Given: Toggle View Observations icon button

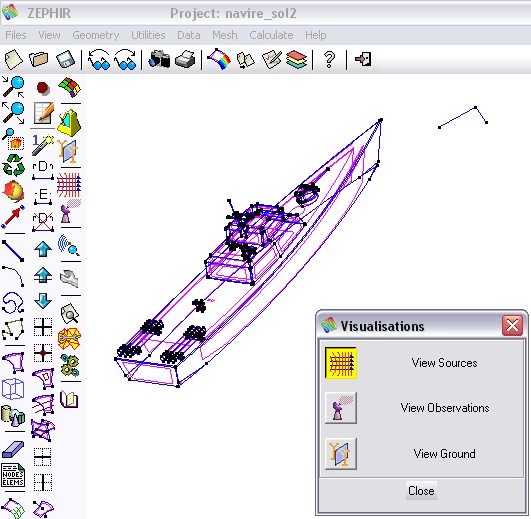Looking at the screenshot, I should point(341,408).
